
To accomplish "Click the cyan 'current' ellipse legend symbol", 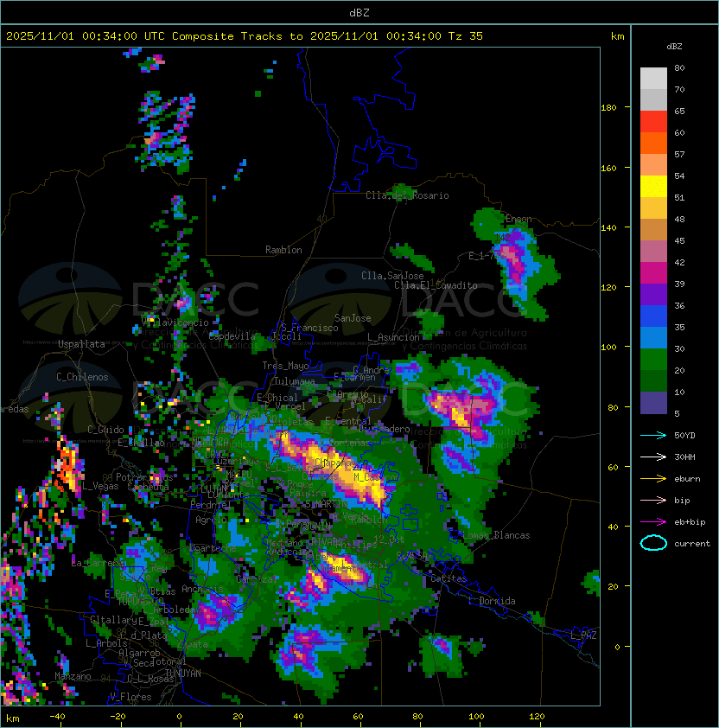I will click(x=653, y=543).
